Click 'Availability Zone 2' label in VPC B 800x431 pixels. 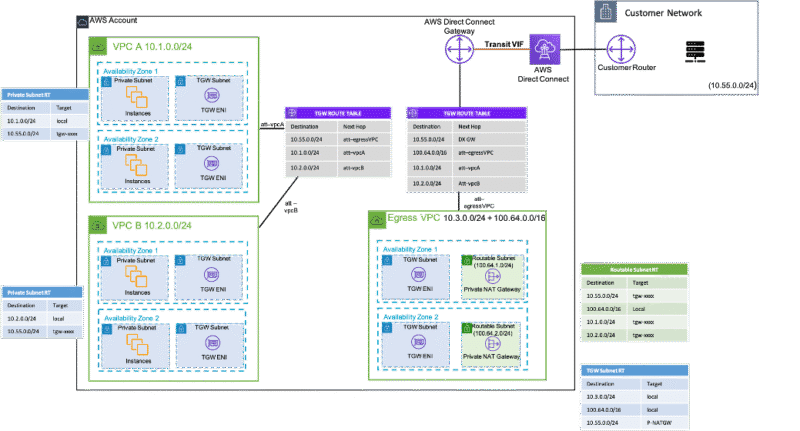[x=132, y=318]
